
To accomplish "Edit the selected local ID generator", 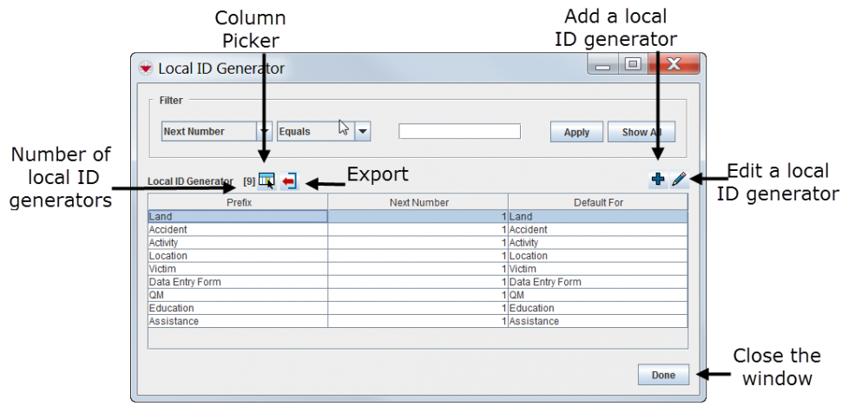I will tap(679, 180).
